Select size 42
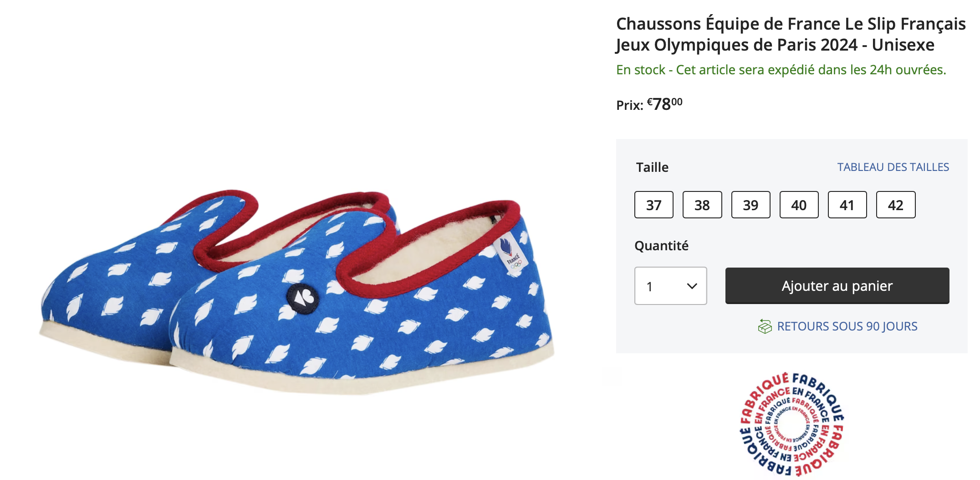Screen dimensions: 980x480 [895, 205]
